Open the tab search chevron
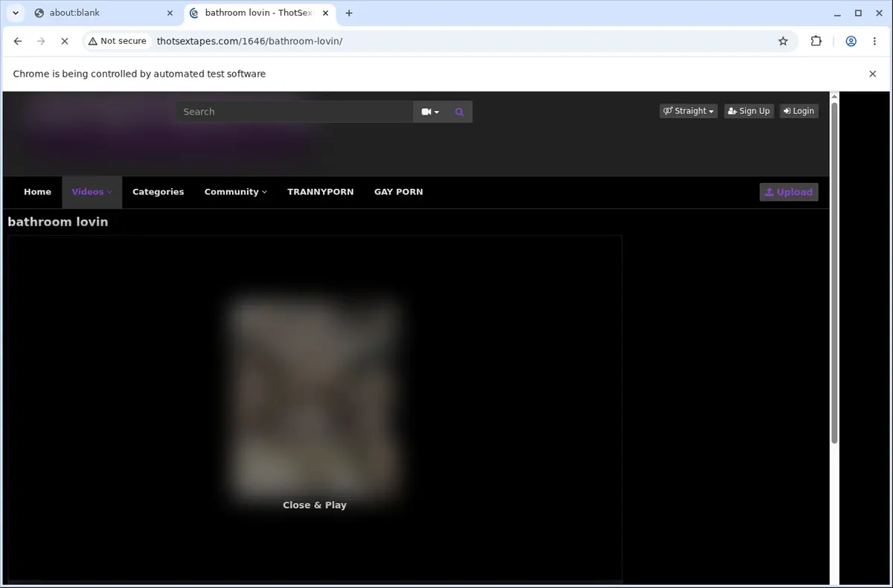Image resolution: width=893 pixels, height=588 pixels. [x=15, y=13]
